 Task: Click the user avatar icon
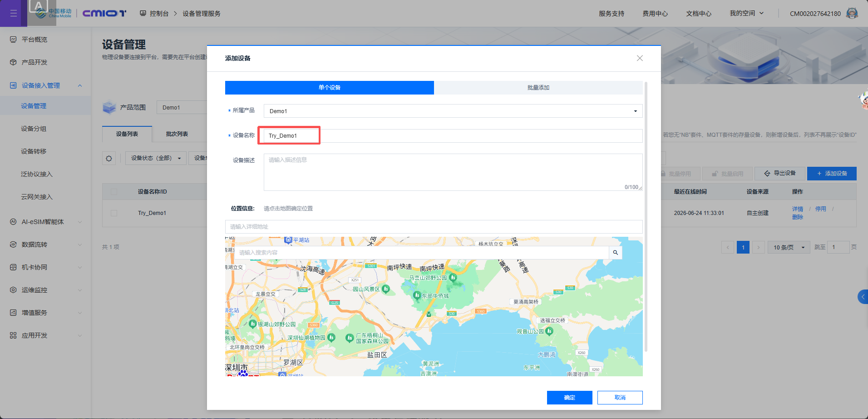coord(852,13)
